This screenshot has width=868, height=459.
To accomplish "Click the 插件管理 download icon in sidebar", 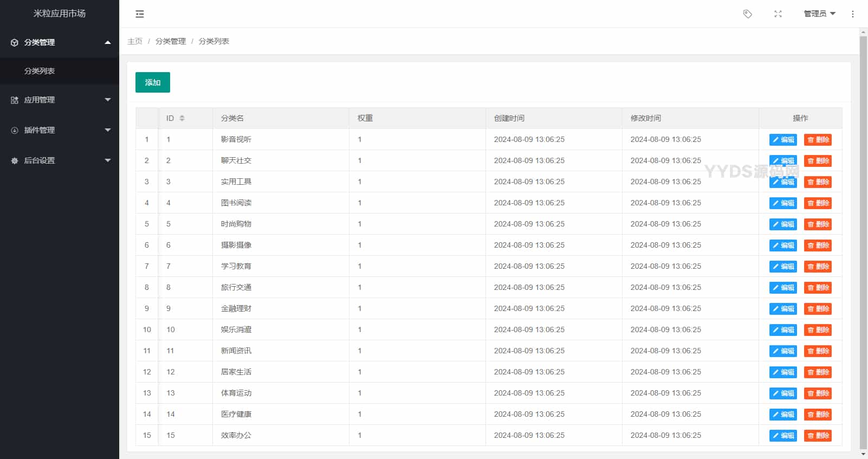I will tap(15, 131).
